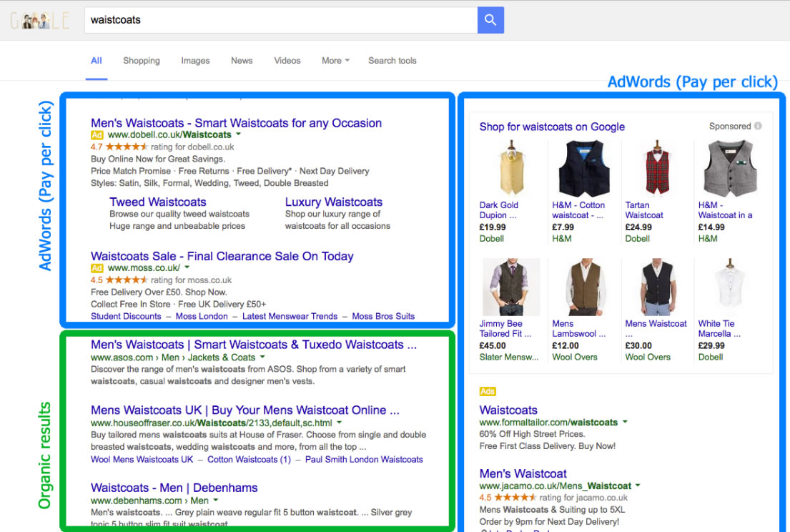
Task: Open Shop for waistcoats on Google
Action: 552,127
